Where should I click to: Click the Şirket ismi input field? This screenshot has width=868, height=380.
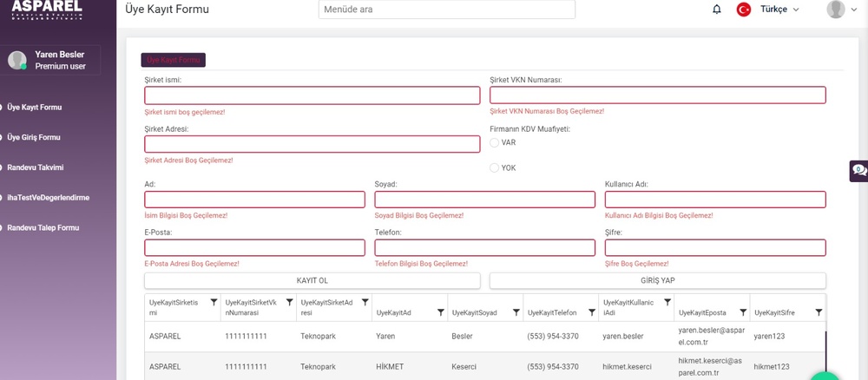[312, 95]
